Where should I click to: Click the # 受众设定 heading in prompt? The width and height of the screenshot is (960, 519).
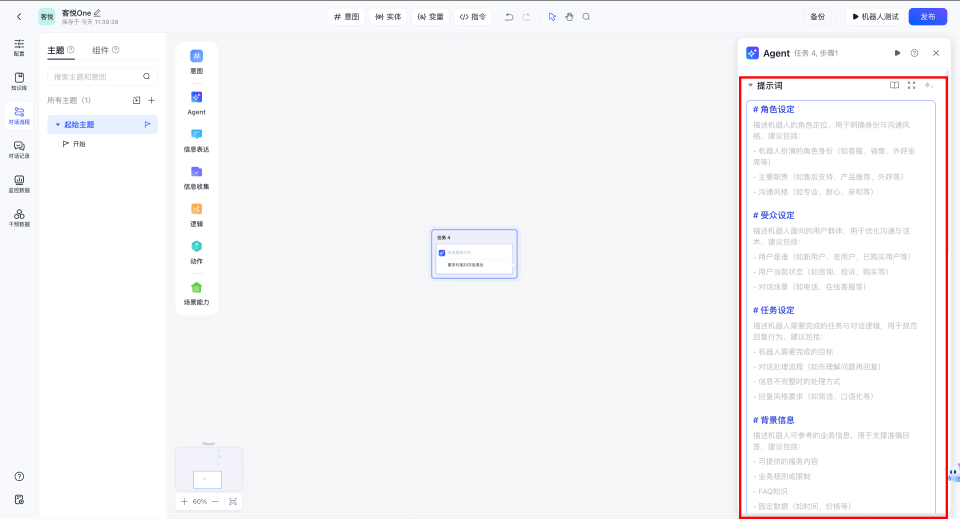pyautogui.click(x=773, y=215)
